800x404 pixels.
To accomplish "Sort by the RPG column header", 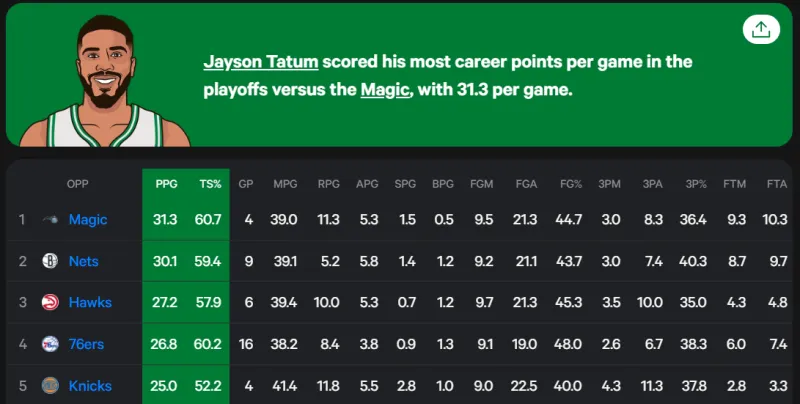I will click(328, 184).
